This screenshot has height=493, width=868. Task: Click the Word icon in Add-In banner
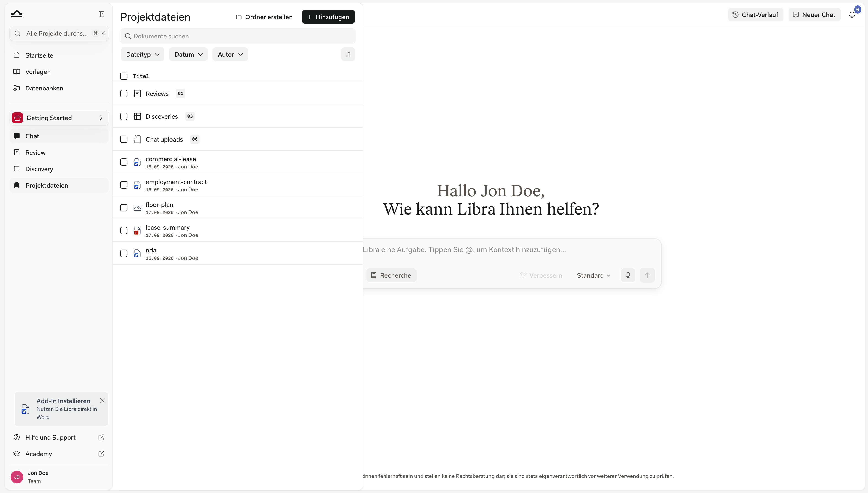[x=25, y=409]
